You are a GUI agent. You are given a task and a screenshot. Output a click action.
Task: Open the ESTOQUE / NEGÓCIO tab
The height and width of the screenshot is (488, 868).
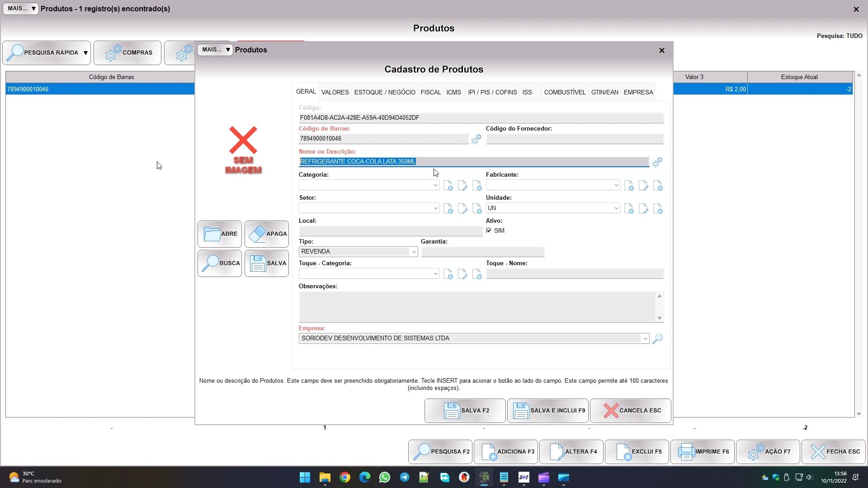384,92
